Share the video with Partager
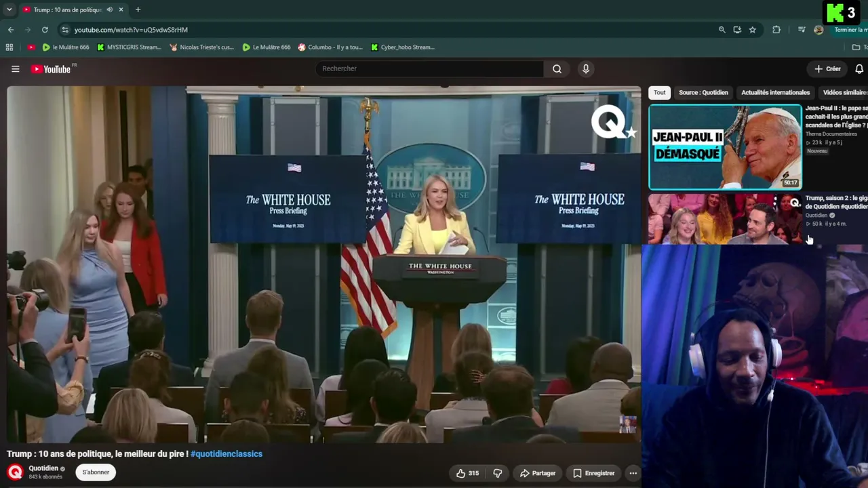This screenshot has width=868, height=488. tap(538, 473)
